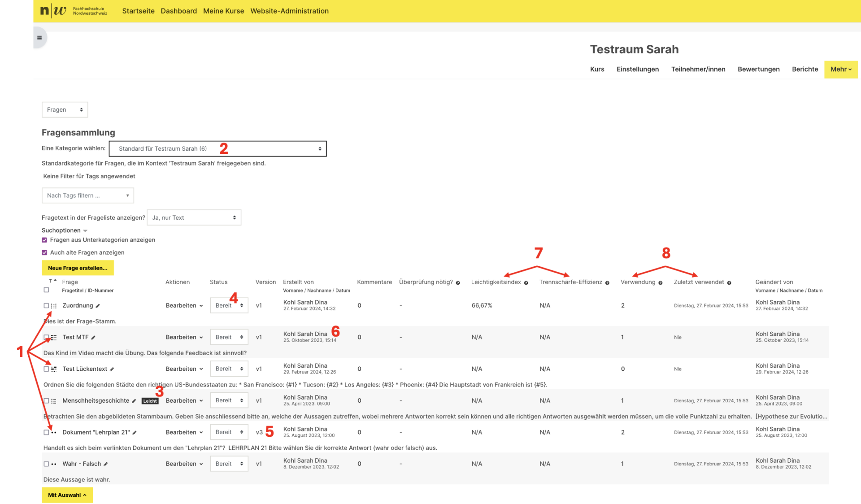This screenshot has height=504, width=861.
Task: Click edit pencil beside Test MTF
Action: [x=93, y=338]
